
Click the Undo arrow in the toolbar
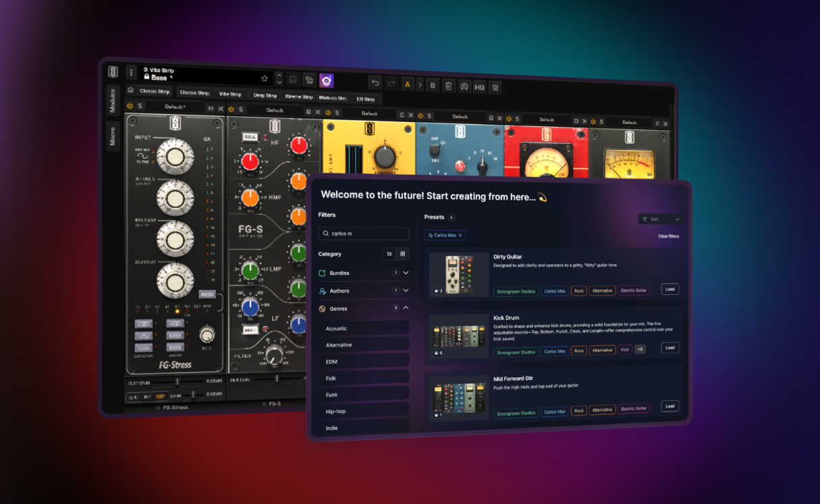[375, 82]
